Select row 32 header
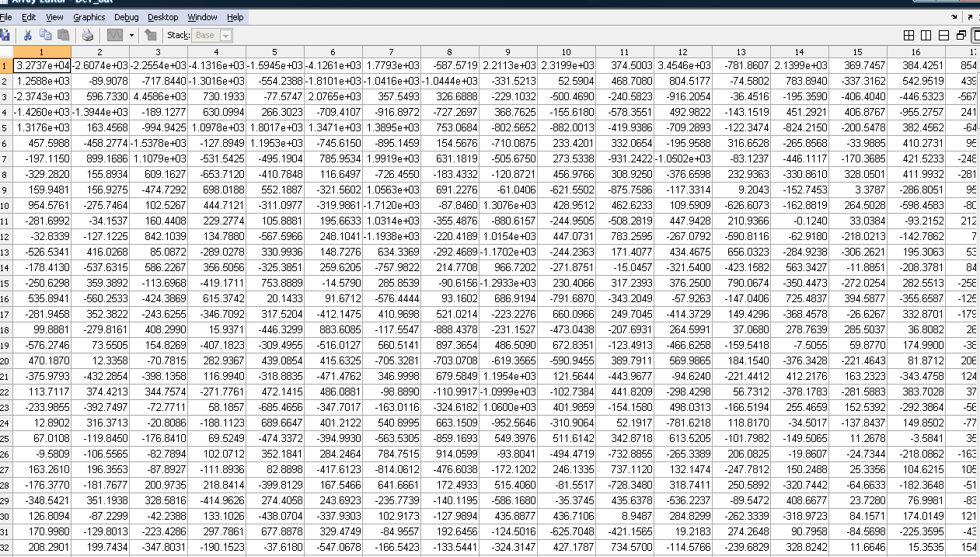 [6, 547]
